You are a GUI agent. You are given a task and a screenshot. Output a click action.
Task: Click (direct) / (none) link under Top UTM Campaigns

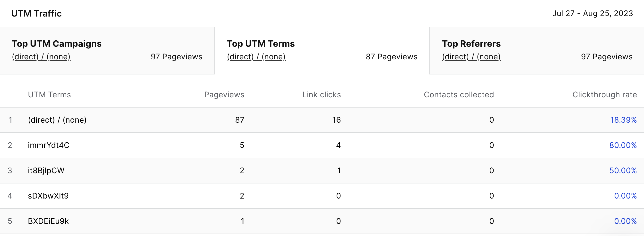[x=41, y=57]
